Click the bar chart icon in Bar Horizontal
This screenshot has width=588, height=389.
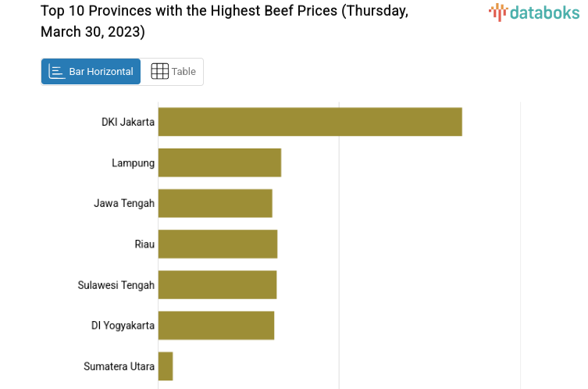point(56,72)
